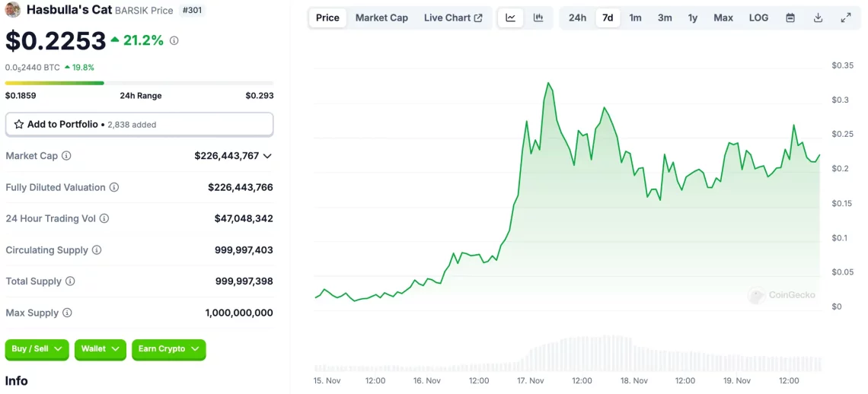Open the Buy / Sell dropdown

point(37,349)
